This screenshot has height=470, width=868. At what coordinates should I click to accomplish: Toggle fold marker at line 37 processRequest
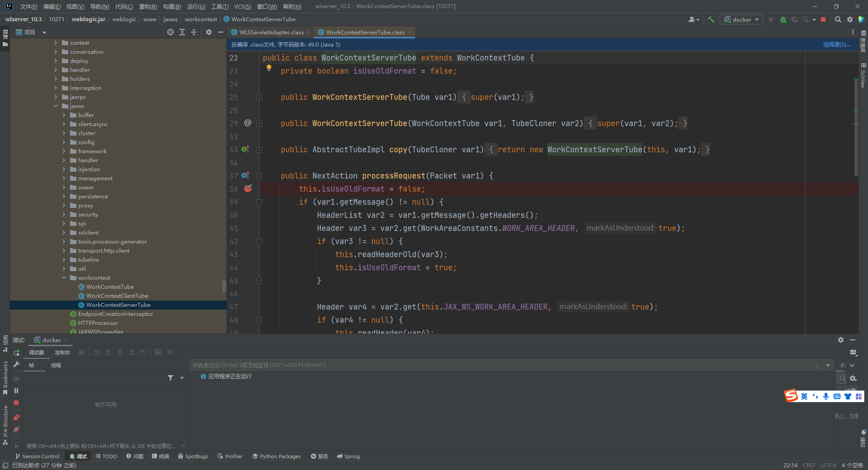click(259, 176)
